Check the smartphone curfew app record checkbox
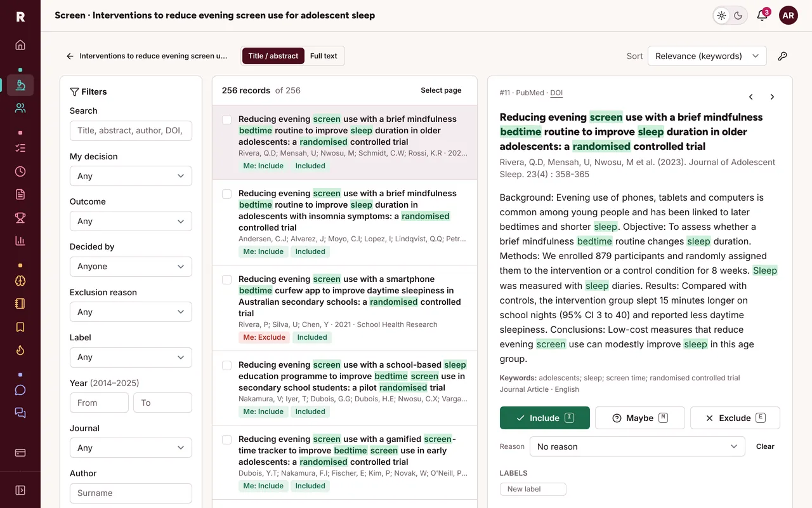Viewport: 812px width, 508px height. point(226,279)
